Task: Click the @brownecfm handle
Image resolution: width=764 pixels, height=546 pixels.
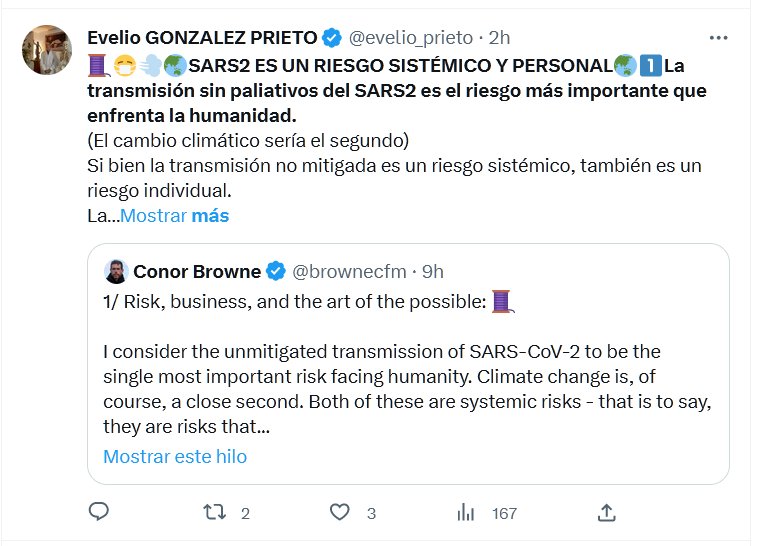Action: click(349, 271)
